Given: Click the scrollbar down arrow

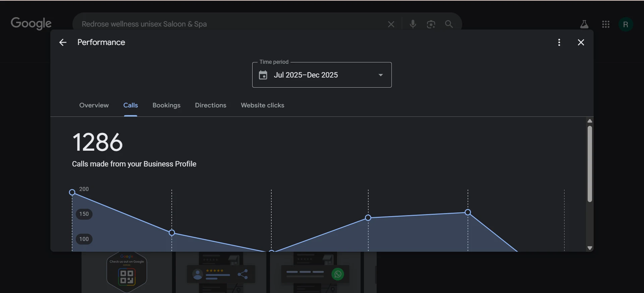Looking at the screenshot, I should click(x=589, y=248).
